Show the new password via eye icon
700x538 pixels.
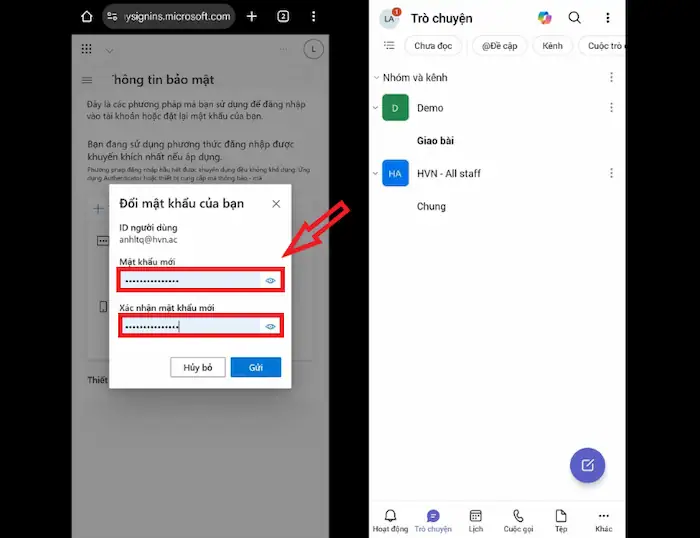click(x=270, y=281)
